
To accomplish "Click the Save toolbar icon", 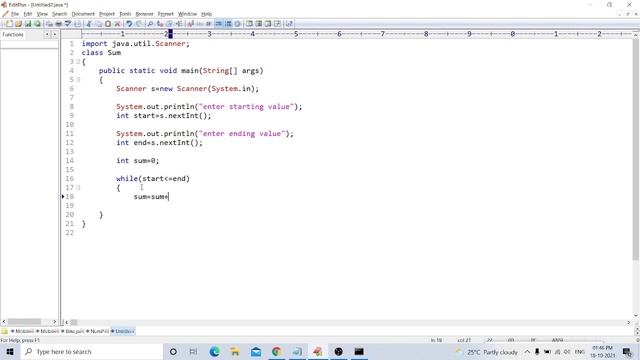I will pyautogui.click(x=28, y=24).
